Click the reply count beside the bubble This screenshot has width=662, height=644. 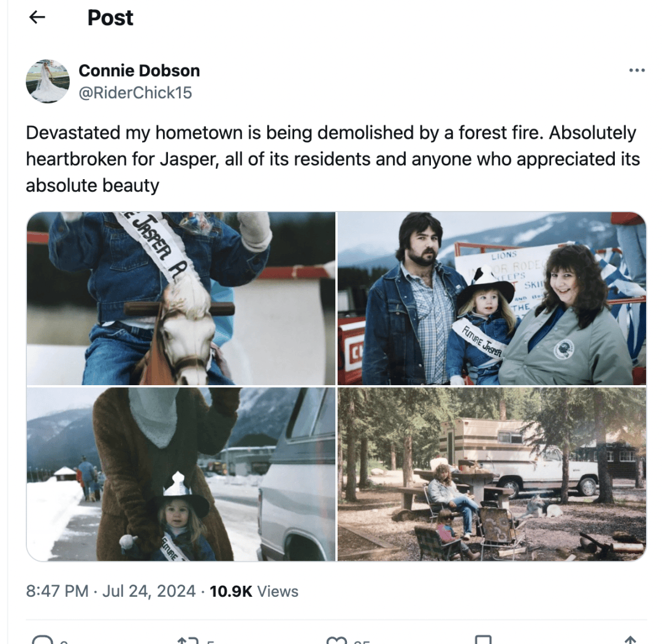click(x=63, y=642)
